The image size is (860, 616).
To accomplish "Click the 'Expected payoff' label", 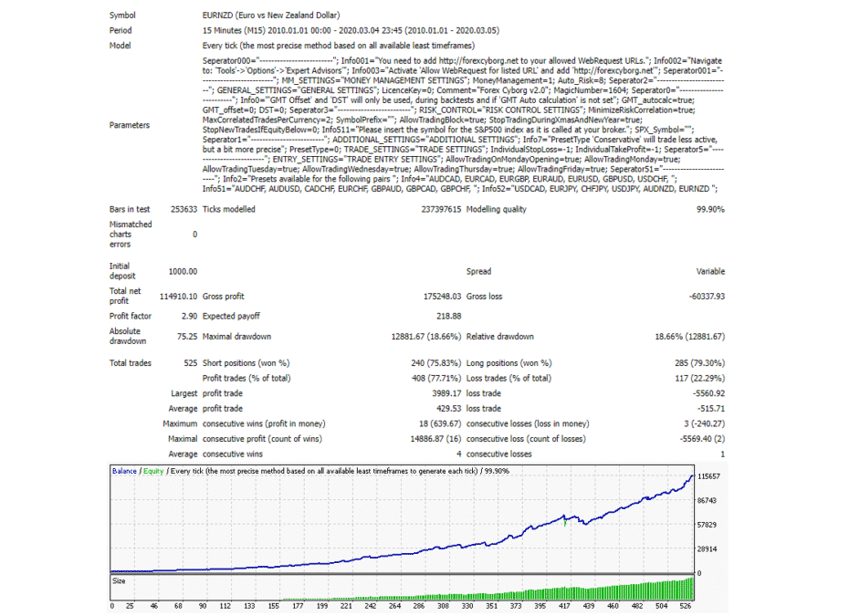I will click(231, 317).
